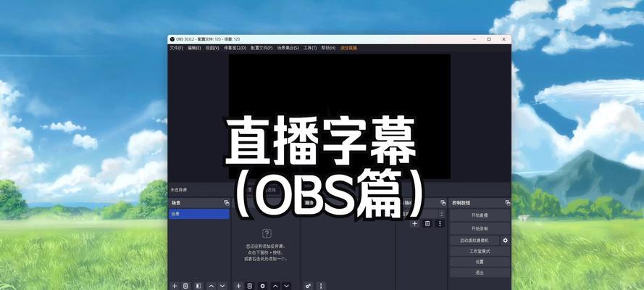Click the 启动虚拟摄像机 button
The image size is (644, 290).
[x=474, y=240]
